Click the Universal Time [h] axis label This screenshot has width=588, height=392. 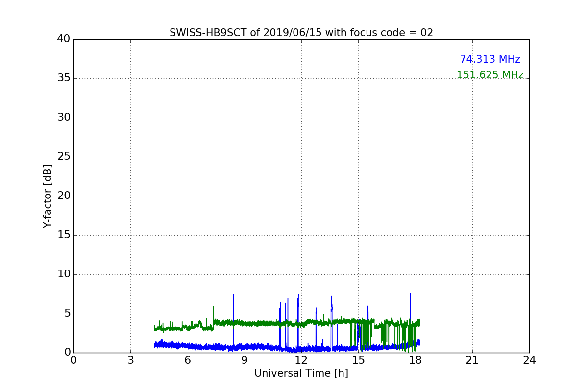(x=301, y=373)
